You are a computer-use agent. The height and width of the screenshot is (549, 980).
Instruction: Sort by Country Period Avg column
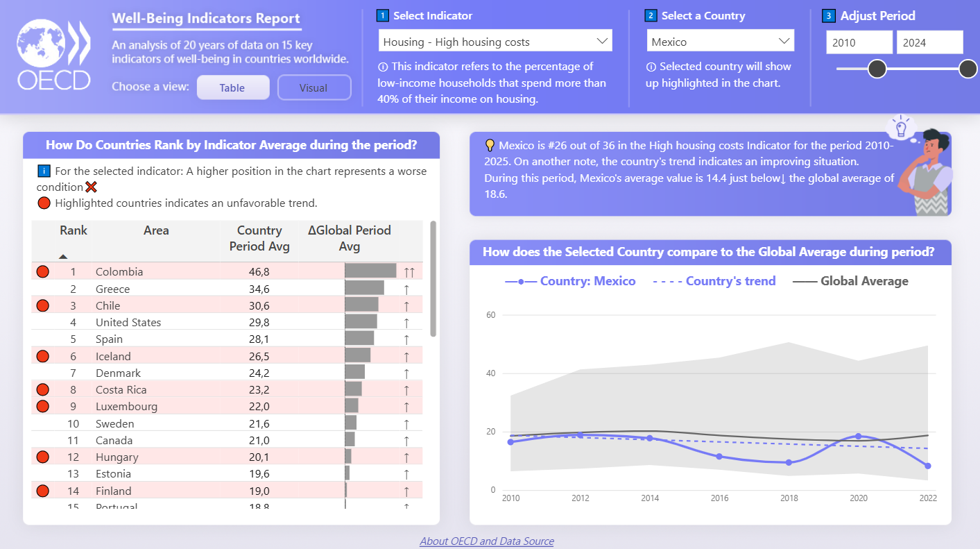(259, 238)
